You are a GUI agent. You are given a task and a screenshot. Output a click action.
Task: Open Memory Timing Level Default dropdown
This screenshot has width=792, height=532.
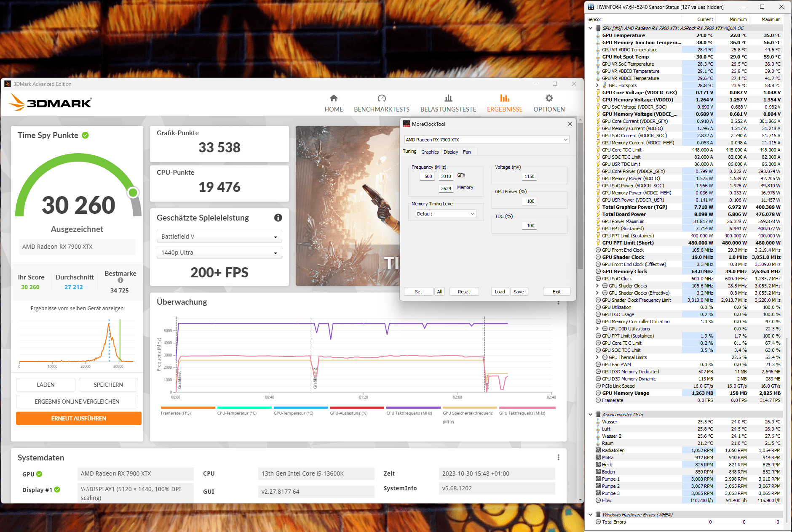pyautogui.click(x=446, y=214)
